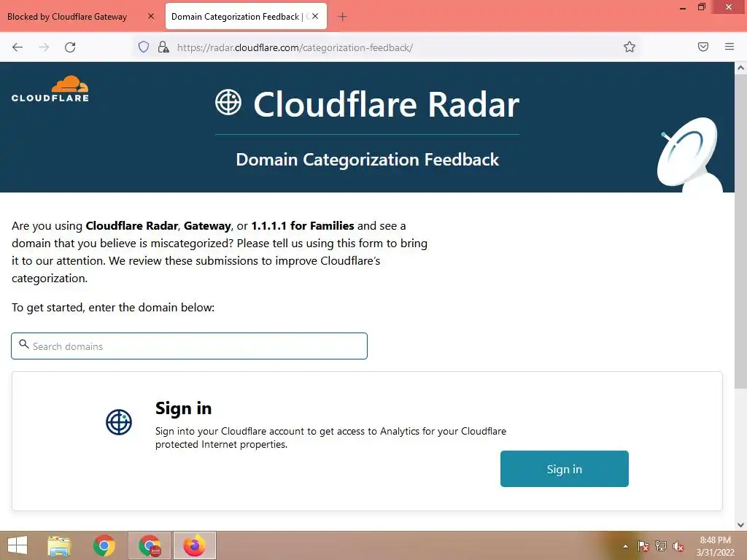This screenshot has width=747, height=560.
Task: Open File Explorer from the taskbar
Action: click(x=59, y=545)
